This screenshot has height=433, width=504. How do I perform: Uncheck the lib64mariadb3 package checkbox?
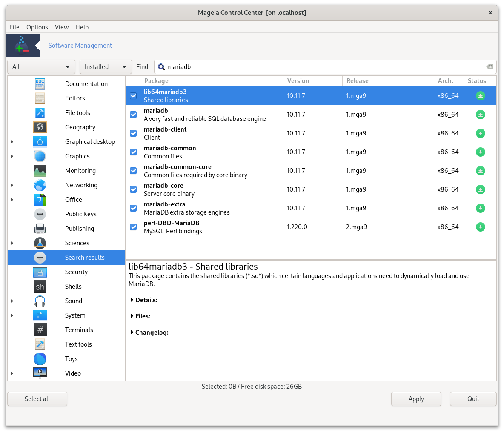pos(133,96)
